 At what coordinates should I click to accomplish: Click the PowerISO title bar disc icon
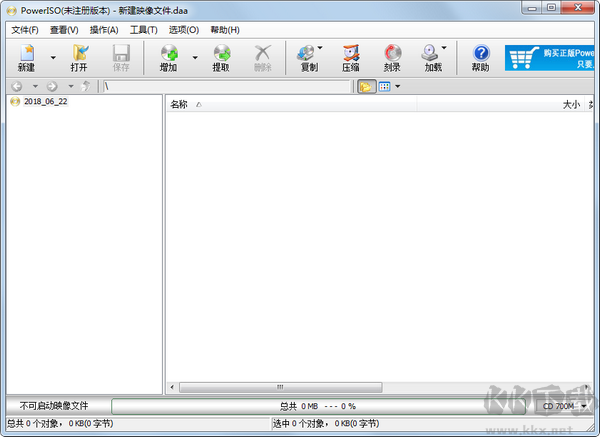(x=11, y=11)
